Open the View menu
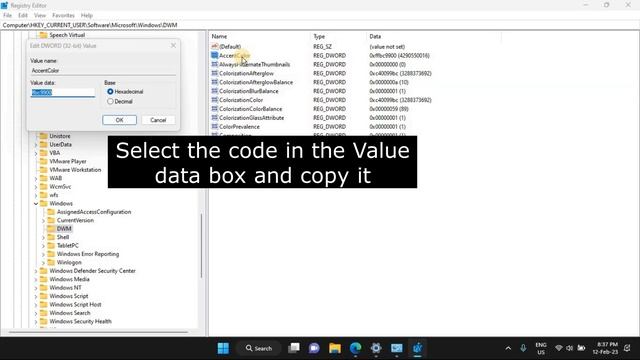This screenshot has width=640, height=360. click(x=40, y=16)
